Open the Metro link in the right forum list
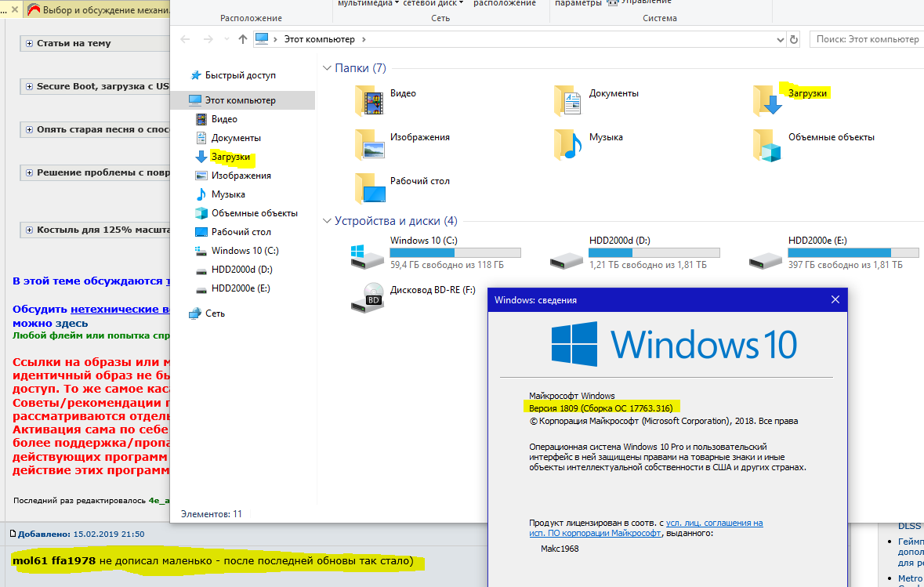 (910, 578)
